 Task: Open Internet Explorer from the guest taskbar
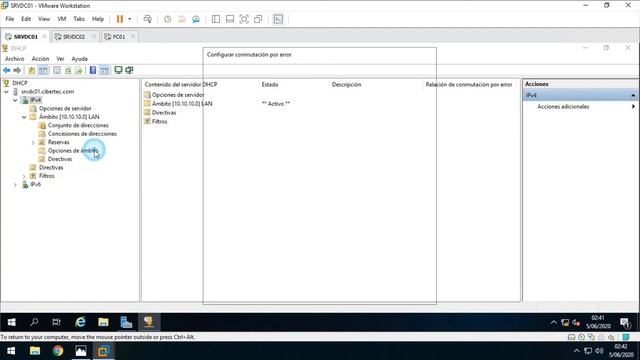click(80, 322)
